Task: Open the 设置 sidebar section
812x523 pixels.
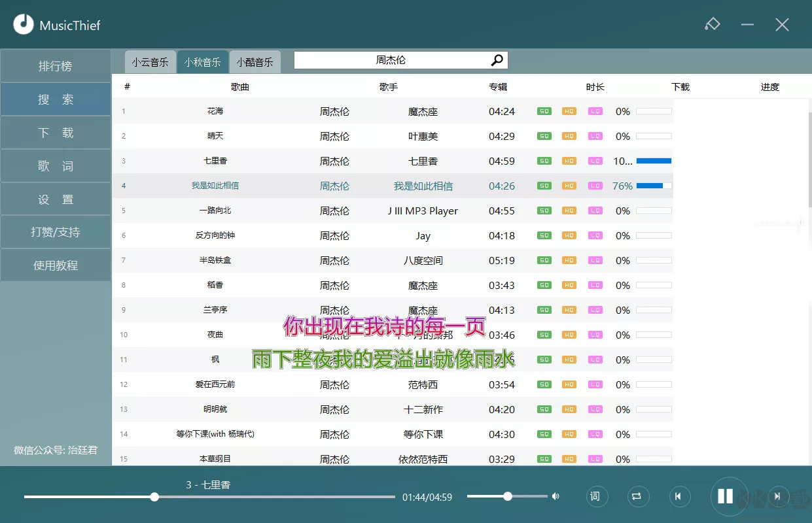Action: point(56,198)
